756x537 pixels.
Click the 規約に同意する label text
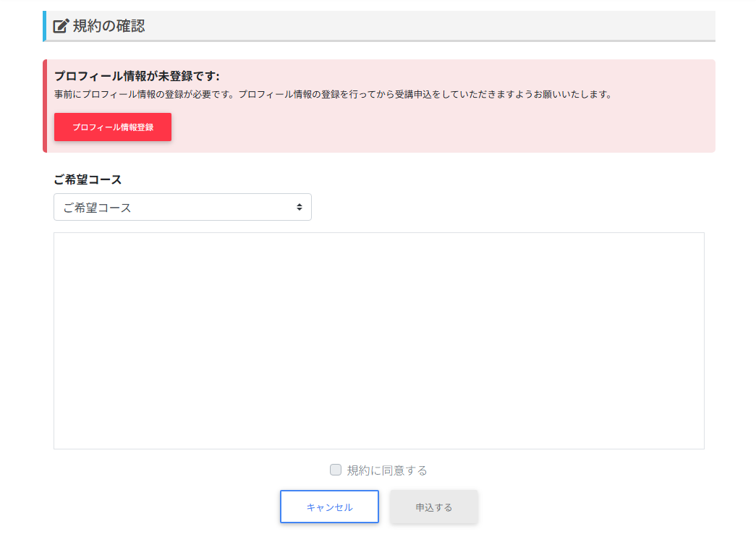coord(387,470)
